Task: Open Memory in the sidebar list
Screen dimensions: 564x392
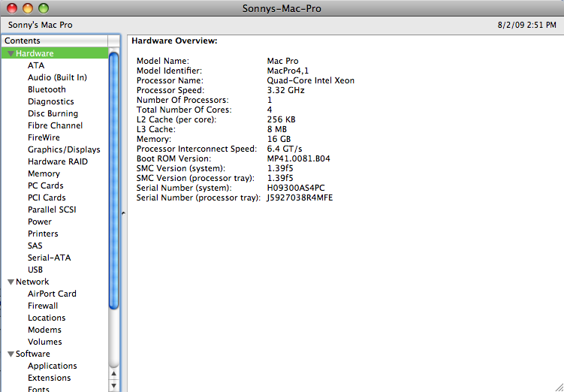Action: point(44,173)
